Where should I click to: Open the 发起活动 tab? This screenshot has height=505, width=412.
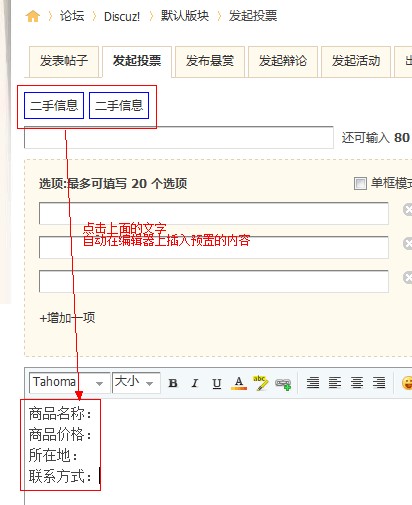click(x=356, y=61)
